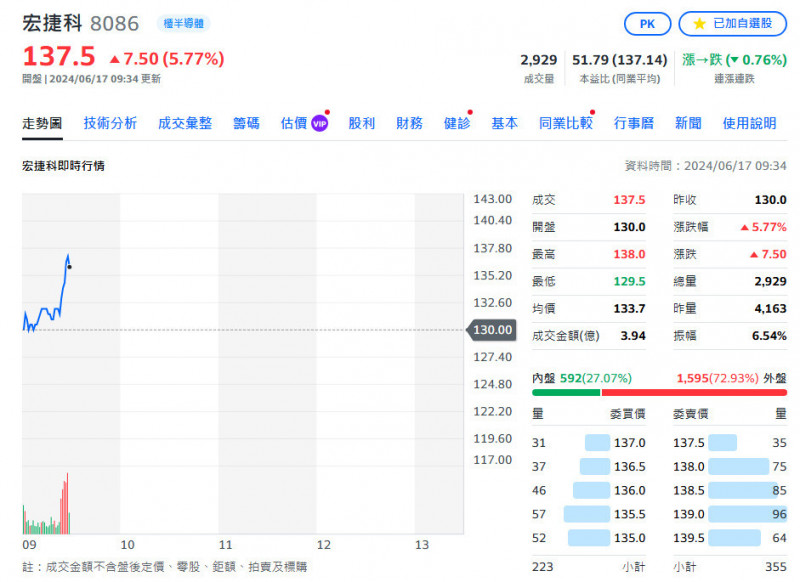Click the 139.5 ask price

[689, 538]
